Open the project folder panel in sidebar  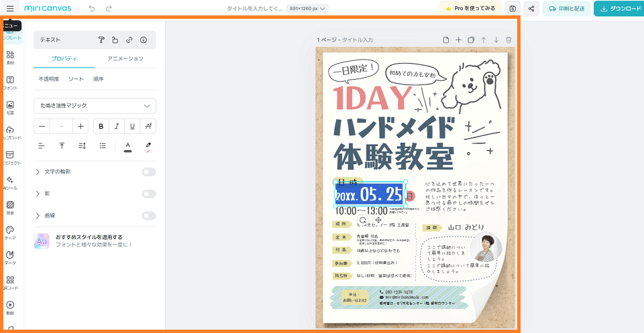pyautogui.click(x=10, y=158)
